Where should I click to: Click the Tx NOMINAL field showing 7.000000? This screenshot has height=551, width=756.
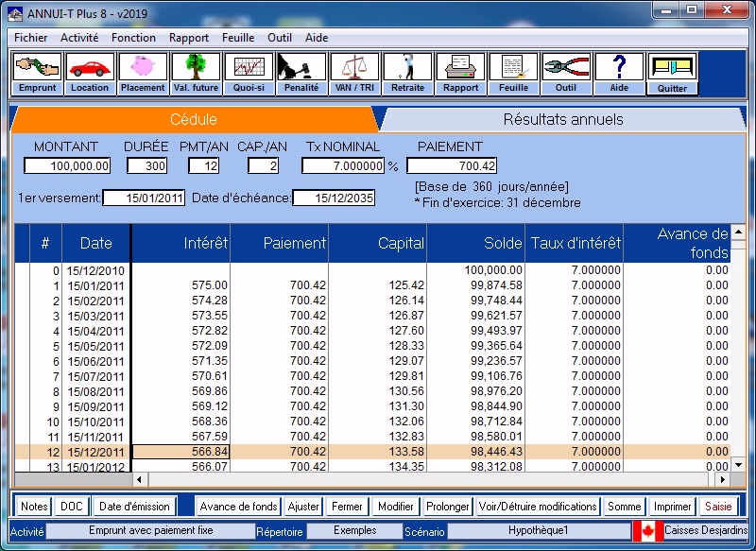(x=343, y=165)
